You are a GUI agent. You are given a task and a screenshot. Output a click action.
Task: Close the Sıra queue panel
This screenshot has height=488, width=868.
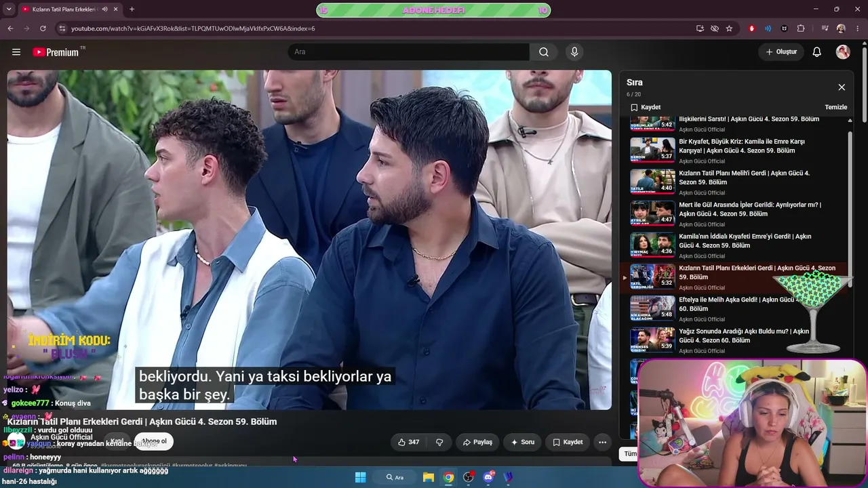click(842, 87)
